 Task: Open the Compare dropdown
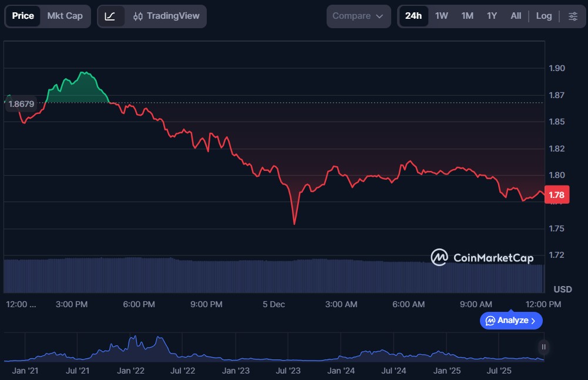tap(358, 16)
